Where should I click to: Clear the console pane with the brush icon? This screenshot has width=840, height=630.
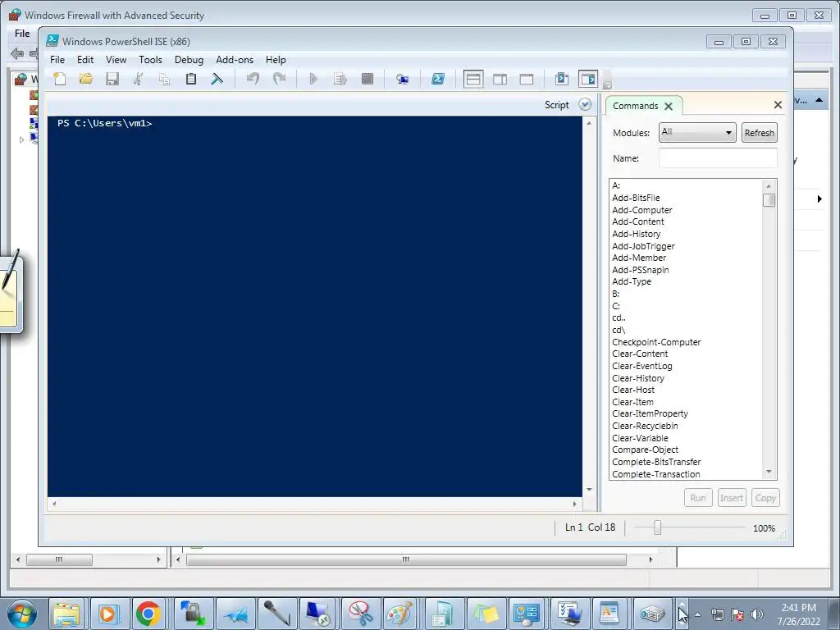217,80
